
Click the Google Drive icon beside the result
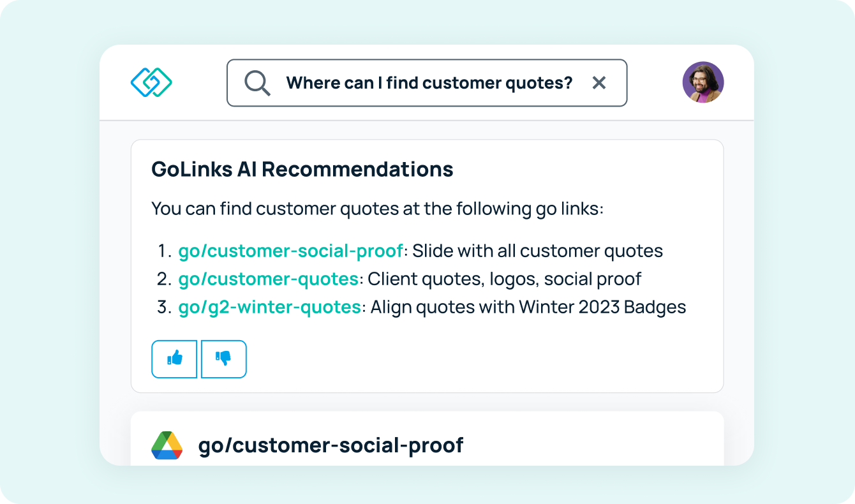coord(167,445)
